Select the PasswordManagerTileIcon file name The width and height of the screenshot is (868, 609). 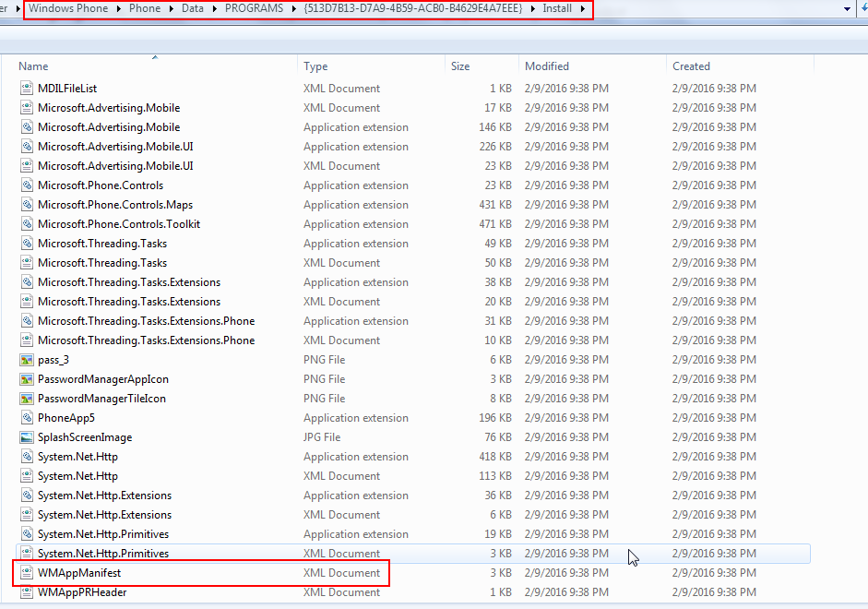(x=101, y=399)
